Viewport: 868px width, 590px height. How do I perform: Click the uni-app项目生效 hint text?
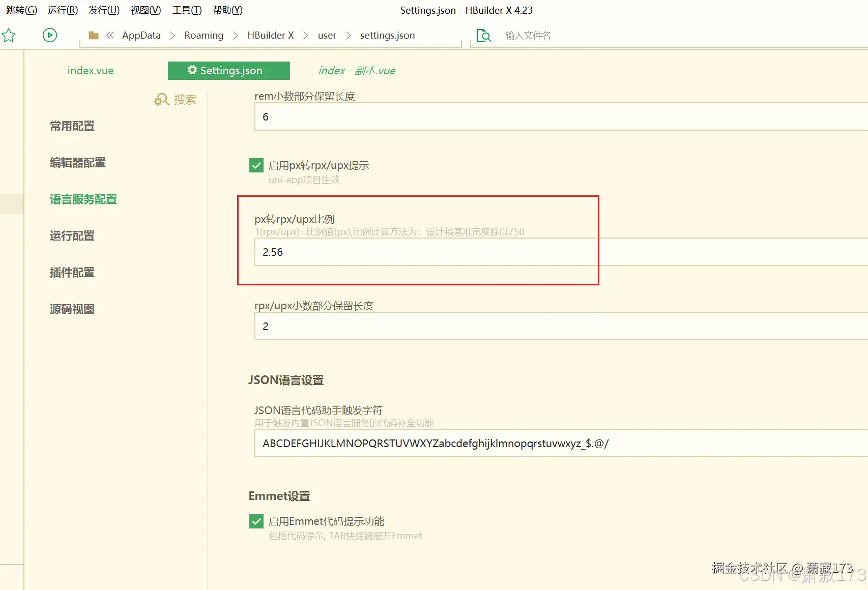(x=304, y=180)
